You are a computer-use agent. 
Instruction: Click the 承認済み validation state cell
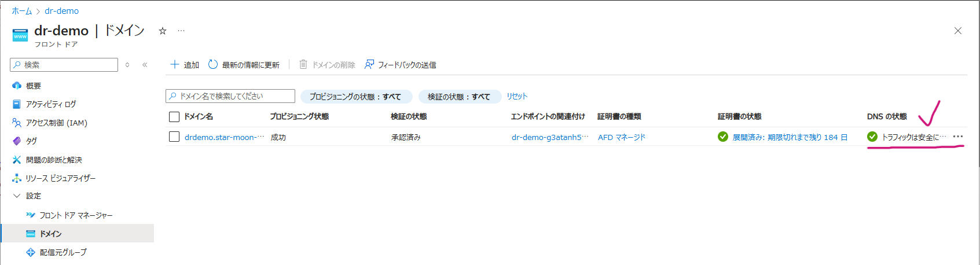pyautogui.click(x=406, y=137)
